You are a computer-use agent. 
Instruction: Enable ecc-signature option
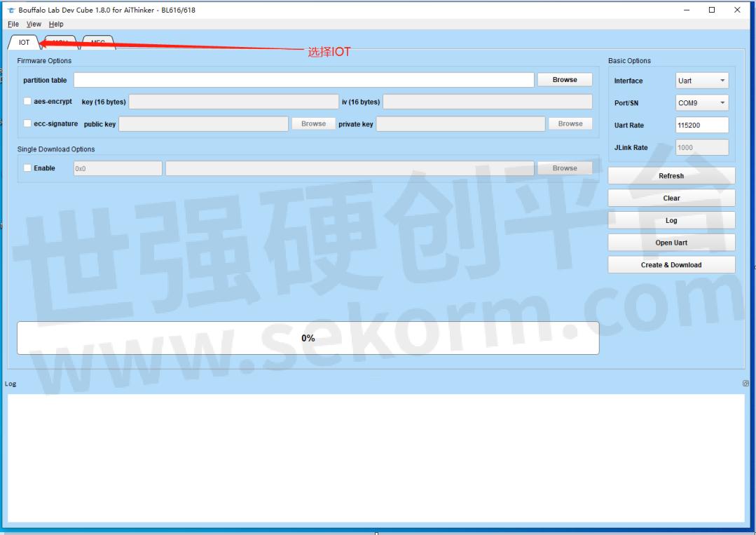click(27, 123)
